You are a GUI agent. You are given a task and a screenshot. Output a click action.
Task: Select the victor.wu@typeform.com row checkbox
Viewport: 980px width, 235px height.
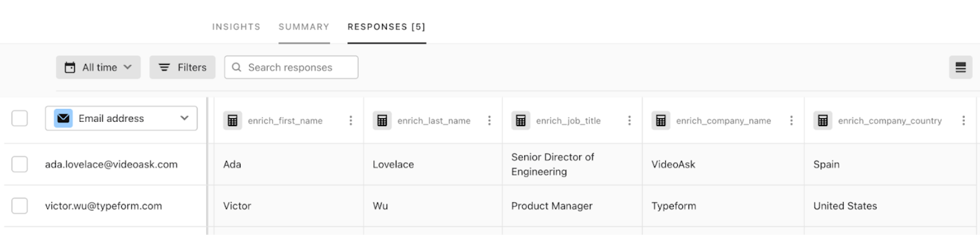point(20,206)
